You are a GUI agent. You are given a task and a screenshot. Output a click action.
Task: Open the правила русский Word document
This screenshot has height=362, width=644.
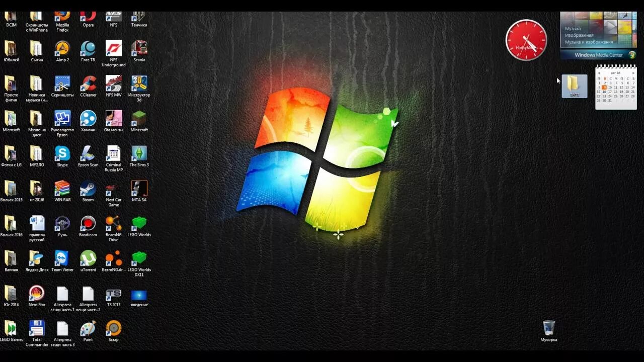pyautogui.click(x=37, y=228)
